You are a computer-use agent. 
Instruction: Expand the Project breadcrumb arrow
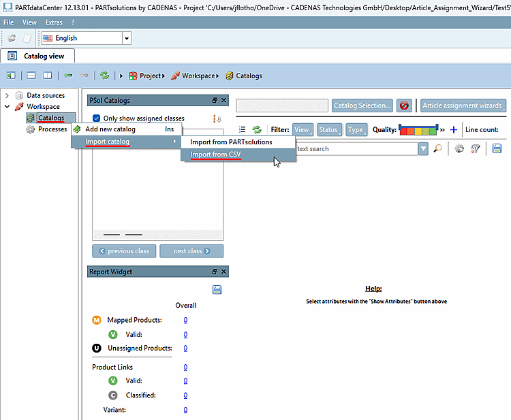pos(164,76)
